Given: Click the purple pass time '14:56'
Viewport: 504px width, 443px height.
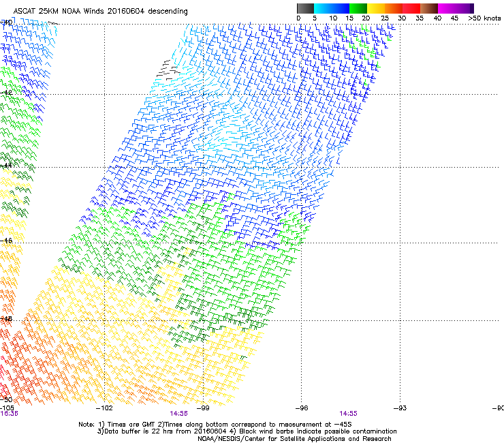Looking at the screenshot, I should pos(178,414).
